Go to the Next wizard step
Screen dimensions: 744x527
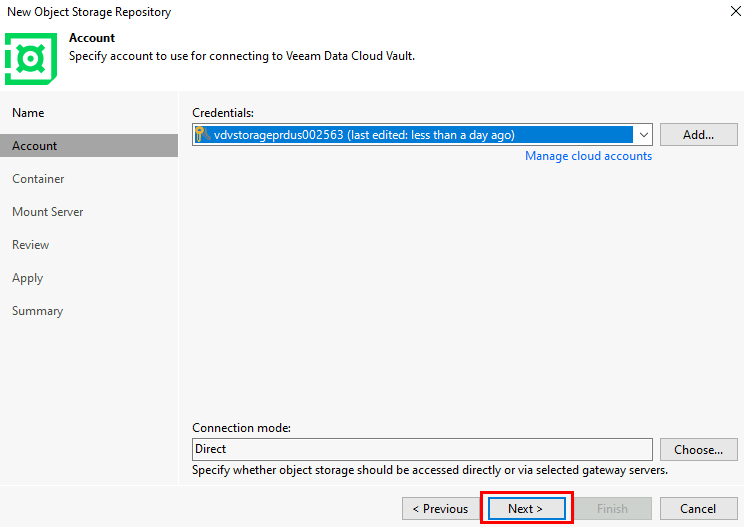pos(527,509)
